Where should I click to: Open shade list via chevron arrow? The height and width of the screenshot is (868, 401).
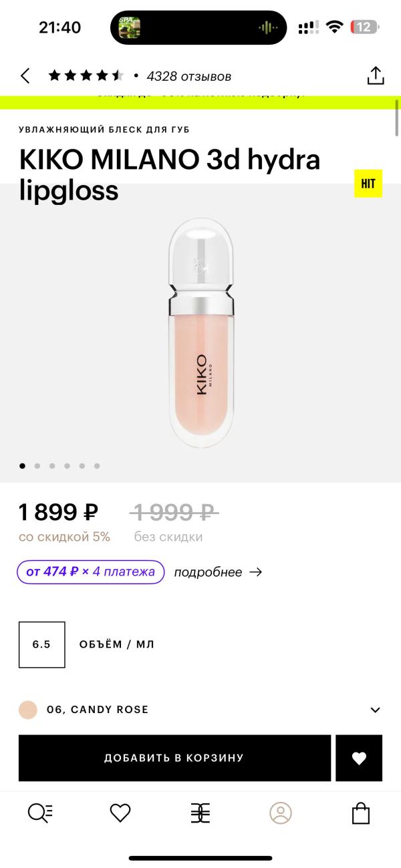point(375,710)
